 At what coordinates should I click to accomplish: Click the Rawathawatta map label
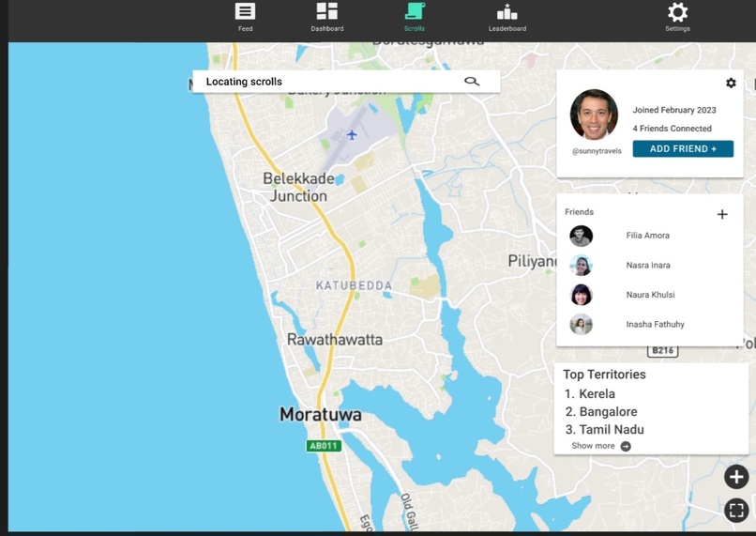(335, 340)
